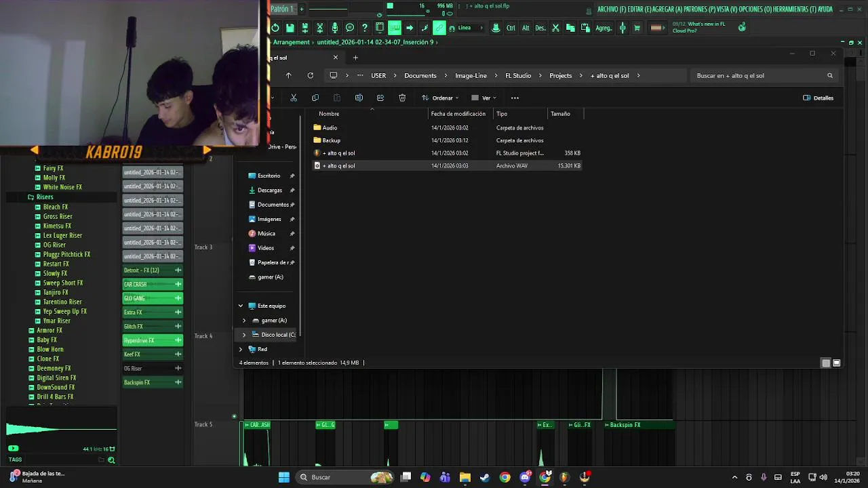Click the Explorer delete trash icon
The image size is (868, 488).
click(402, 98)
